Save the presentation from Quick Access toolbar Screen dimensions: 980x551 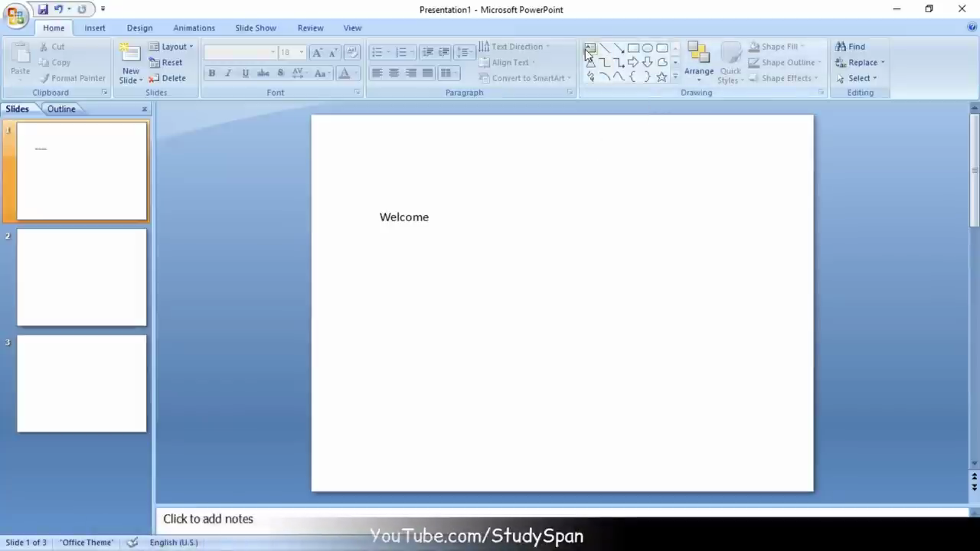click(x=43, y=9)
